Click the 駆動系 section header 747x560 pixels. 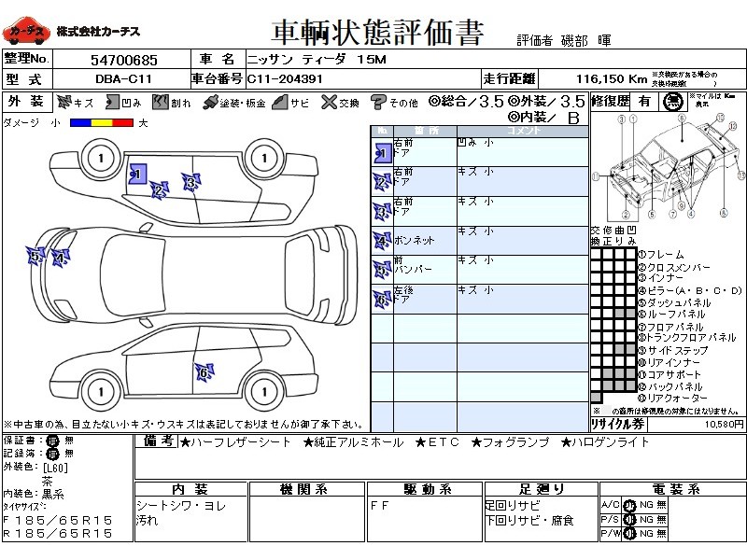(426, 489)
